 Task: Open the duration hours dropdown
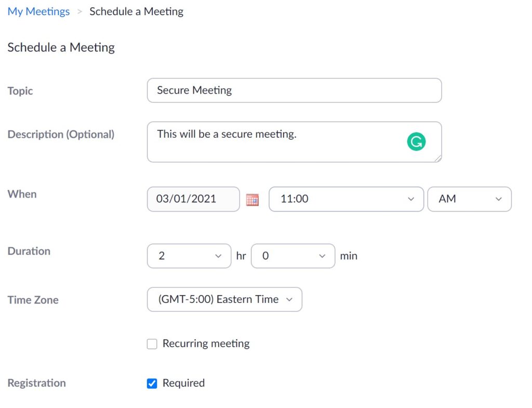click(x=189, y=256)
